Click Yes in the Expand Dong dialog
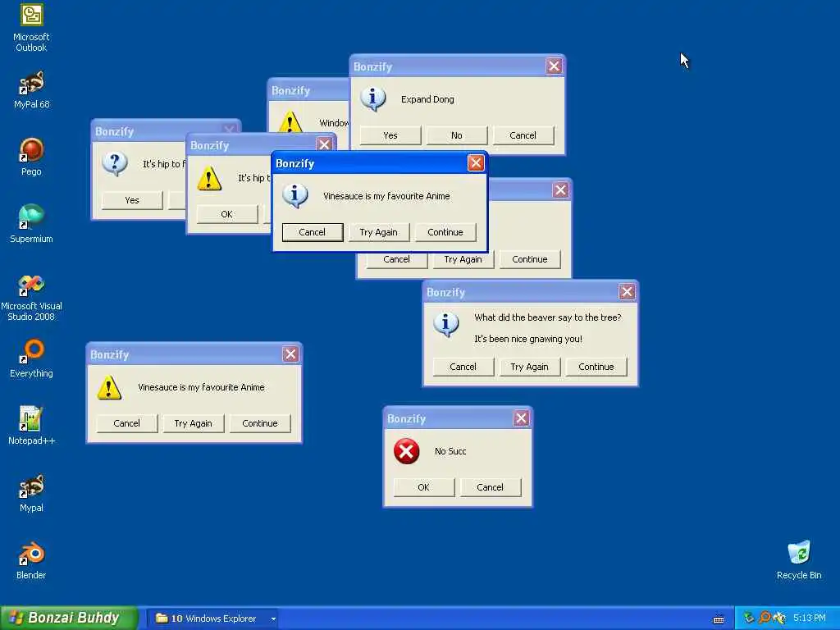840x630 pixels. click(x=390, y=135)
